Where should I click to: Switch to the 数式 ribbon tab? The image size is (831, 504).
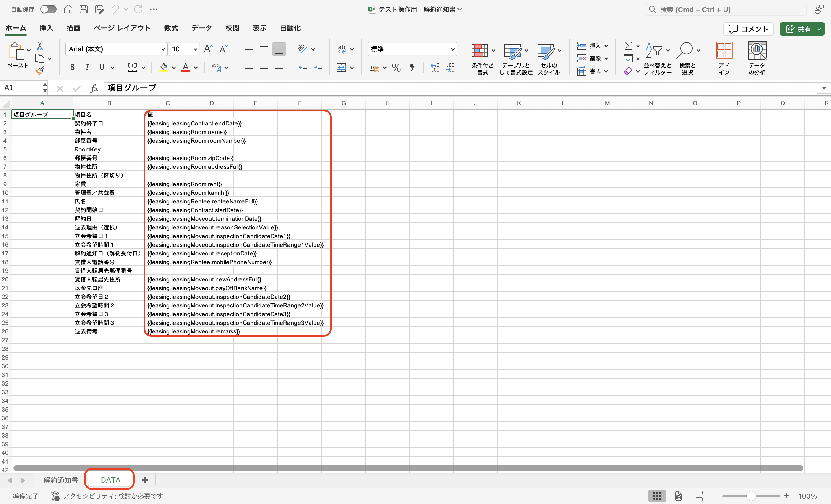(x=171, y=28)
